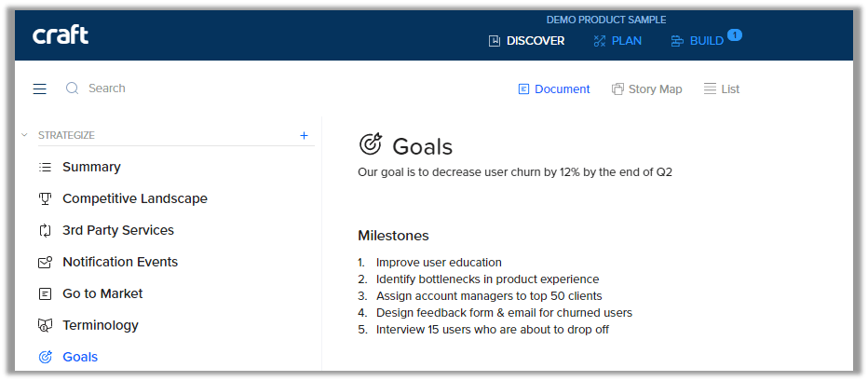Screen dimensions: 868x381
Task: Click the Go to Market document icon
Action: (45, 293)
